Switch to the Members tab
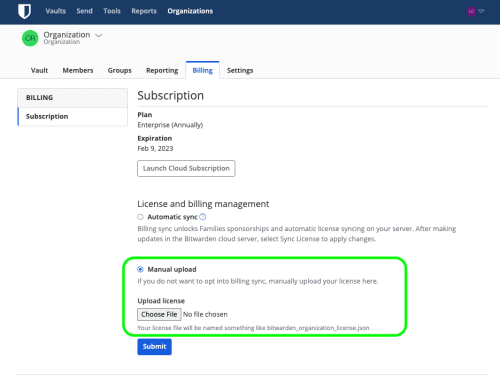This screenshot has height=383, width=500. (x=78, y=70)
